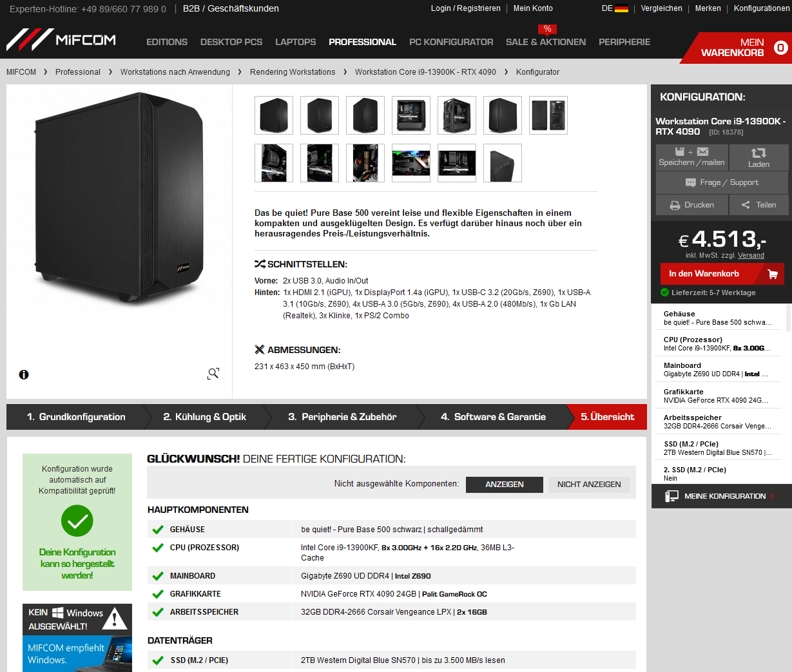
Task: Open the shopping cart counter icon
Action: [x=780, y=48]
